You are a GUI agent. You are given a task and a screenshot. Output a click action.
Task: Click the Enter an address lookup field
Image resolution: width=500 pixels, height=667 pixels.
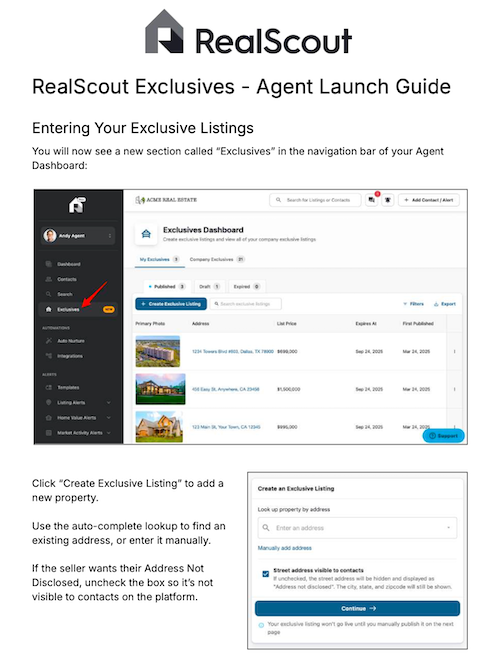[357, 528]
